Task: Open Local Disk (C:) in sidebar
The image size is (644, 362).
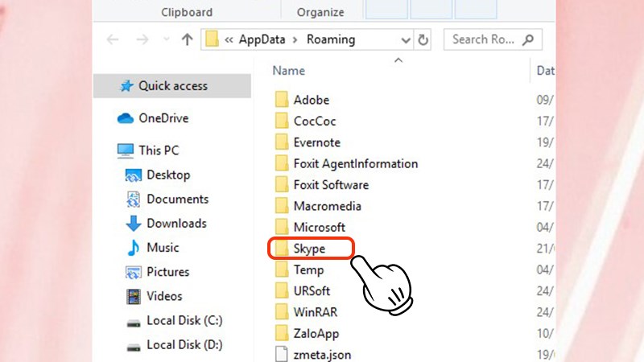Action: pos(185,320)
